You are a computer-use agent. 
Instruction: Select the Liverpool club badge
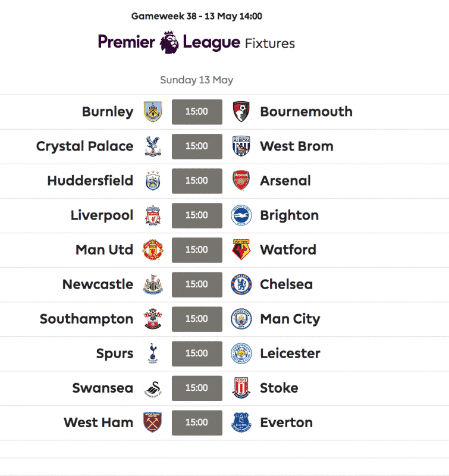[153, 215]
